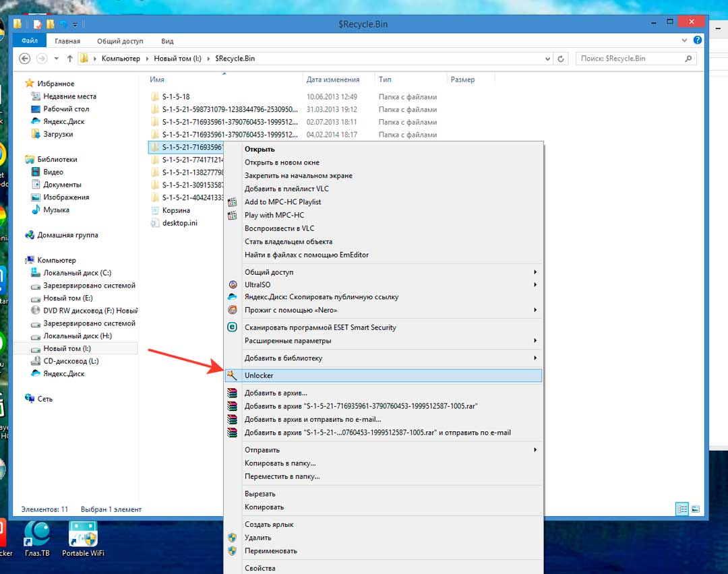Screen dimensions: 728x574
Task: Open the Portable WiFi desktop shortcut
Action: click(83, 538)
